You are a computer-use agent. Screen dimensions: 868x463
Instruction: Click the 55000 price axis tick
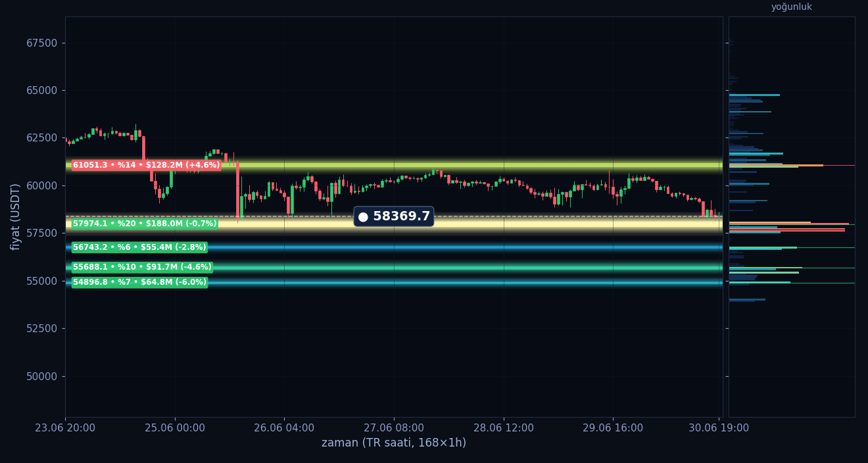coord(42,281)
